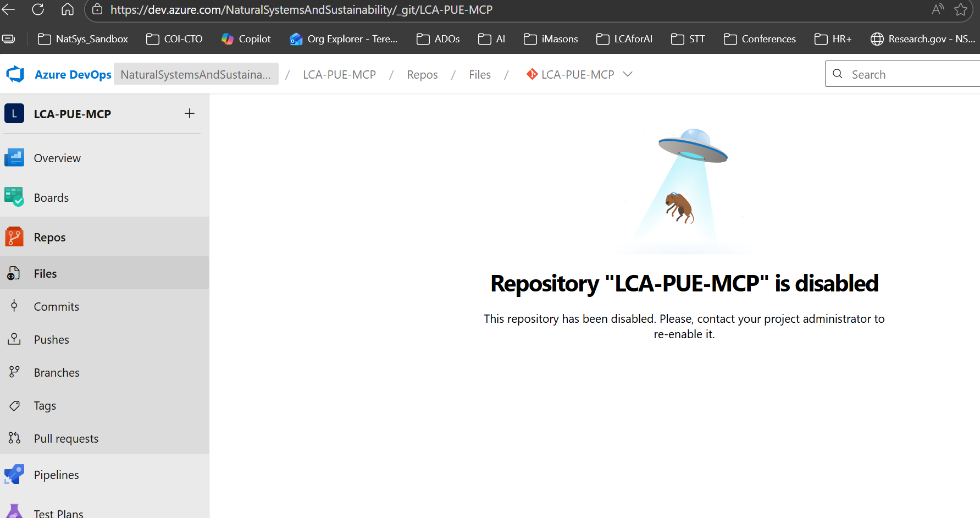Select the Files icon in sidebar

(14, 273)
